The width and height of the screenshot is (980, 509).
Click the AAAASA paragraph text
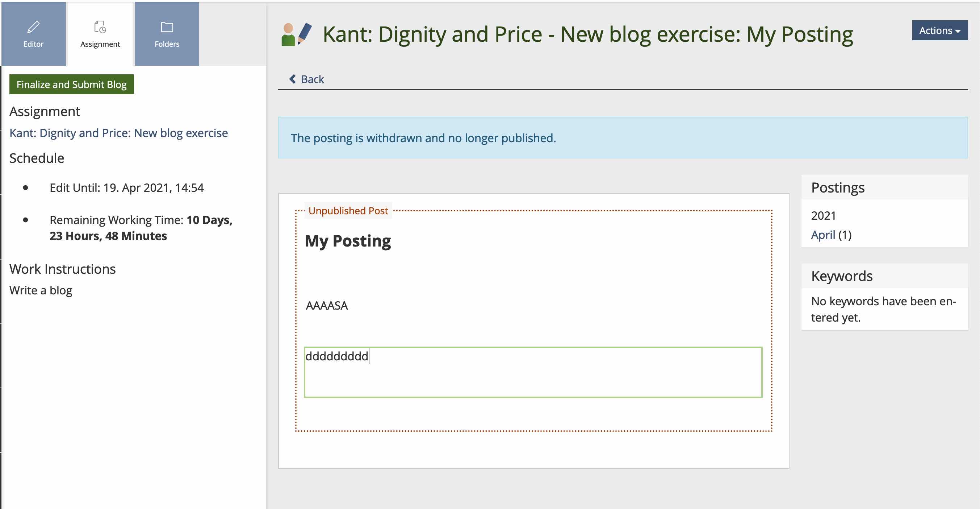pos(327,306)
